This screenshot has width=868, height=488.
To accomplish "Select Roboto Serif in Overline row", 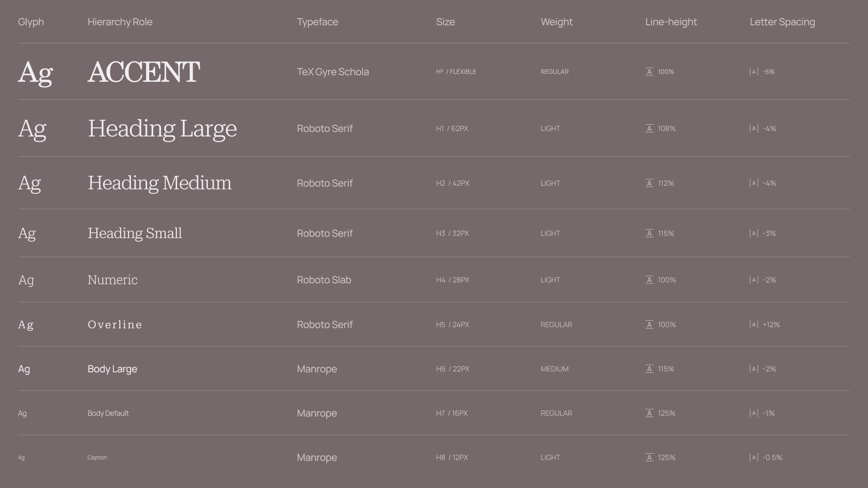I will pyautogui.click(x=325, y=325).
